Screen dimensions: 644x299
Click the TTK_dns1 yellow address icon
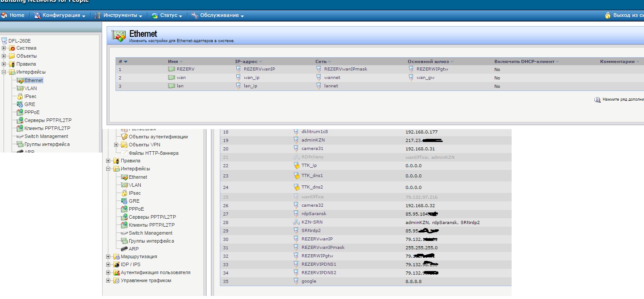click(x=297, y=176)
